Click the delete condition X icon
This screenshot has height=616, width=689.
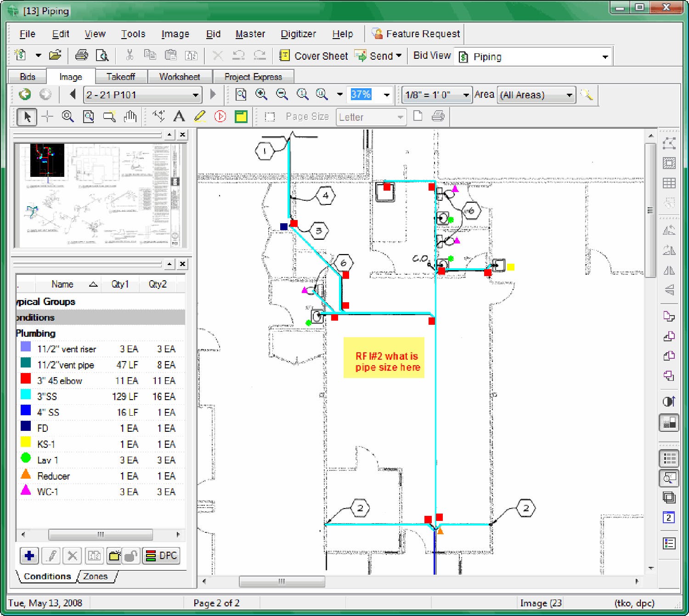coord(72,556)
